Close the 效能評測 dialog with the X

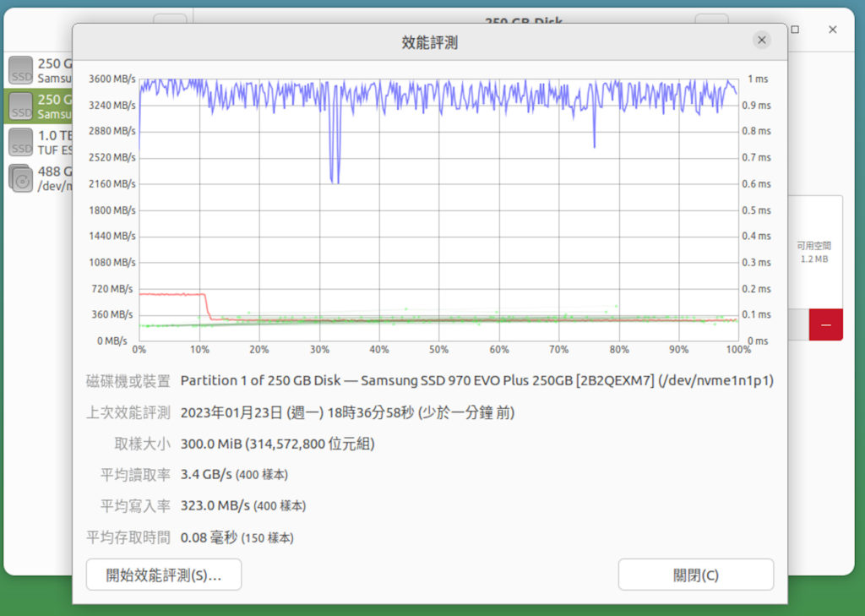[x=761, y=40]
